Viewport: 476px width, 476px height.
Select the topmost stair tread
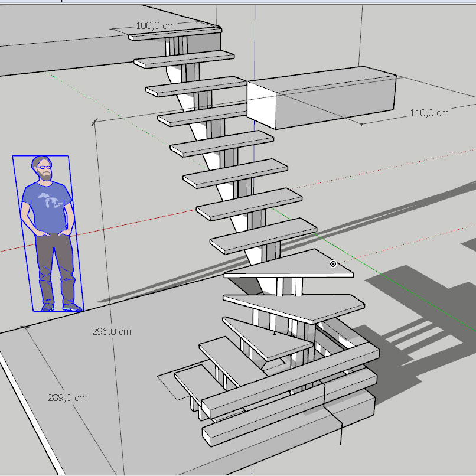coord(174,34)
